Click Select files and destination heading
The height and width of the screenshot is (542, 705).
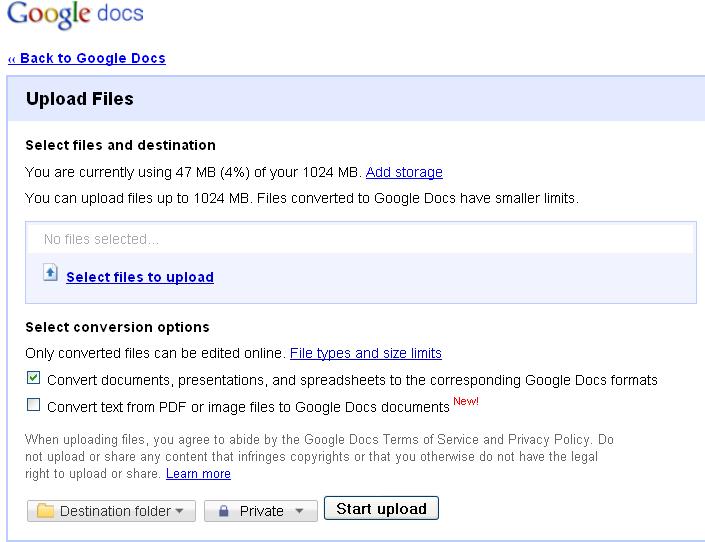(x=120, y=145)
